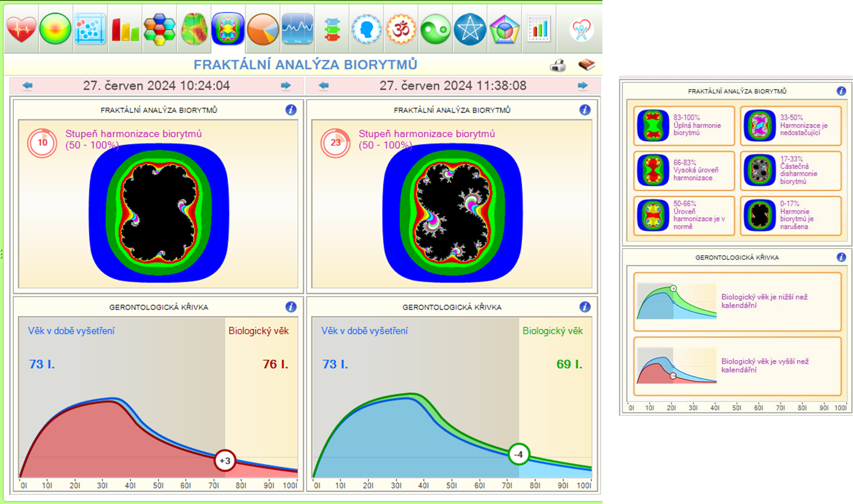The width and height of the screenshot is (853, 504).
Task: Open the green yin-yang toolbar icon
Action: click(435, 29)
